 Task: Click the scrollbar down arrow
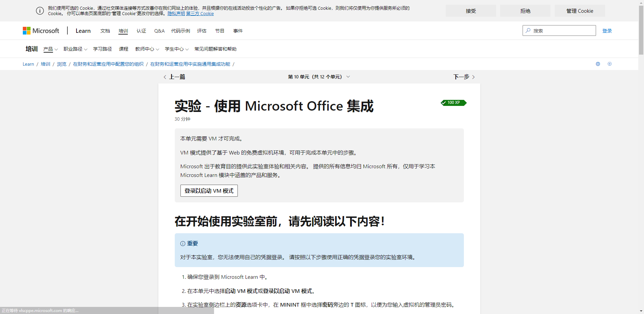coord(641,311)
